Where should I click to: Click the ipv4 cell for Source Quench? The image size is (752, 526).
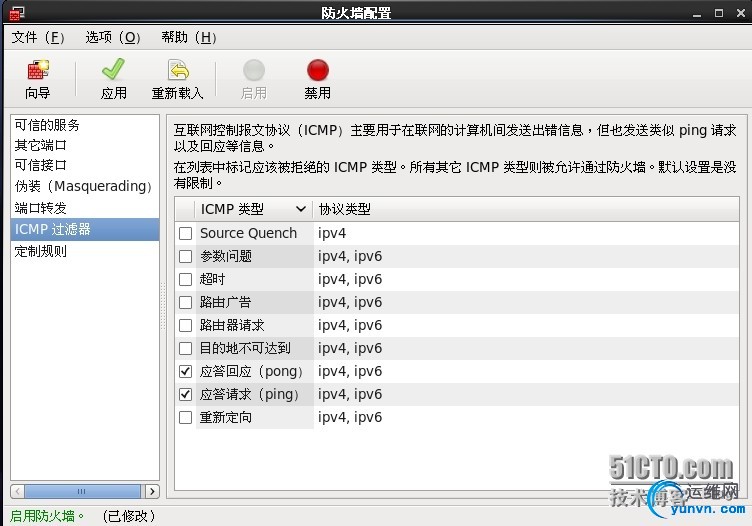click(332, 233)
